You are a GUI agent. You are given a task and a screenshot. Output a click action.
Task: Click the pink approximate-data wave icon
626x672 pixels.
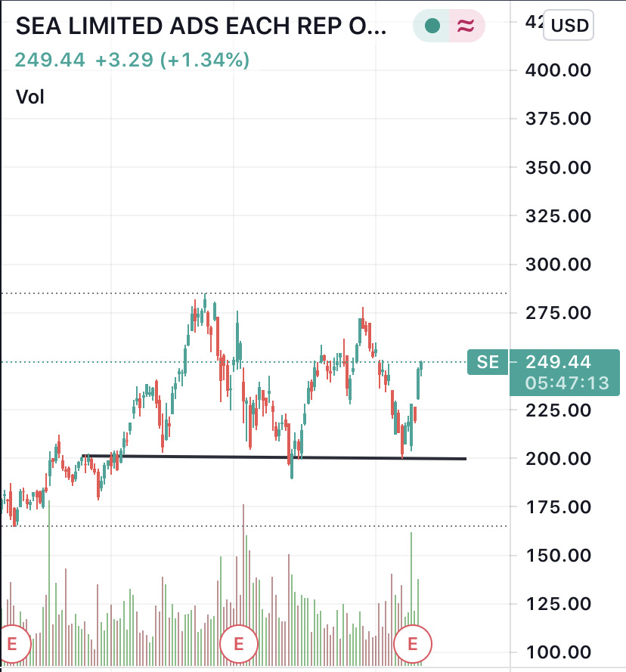point(466,26)
